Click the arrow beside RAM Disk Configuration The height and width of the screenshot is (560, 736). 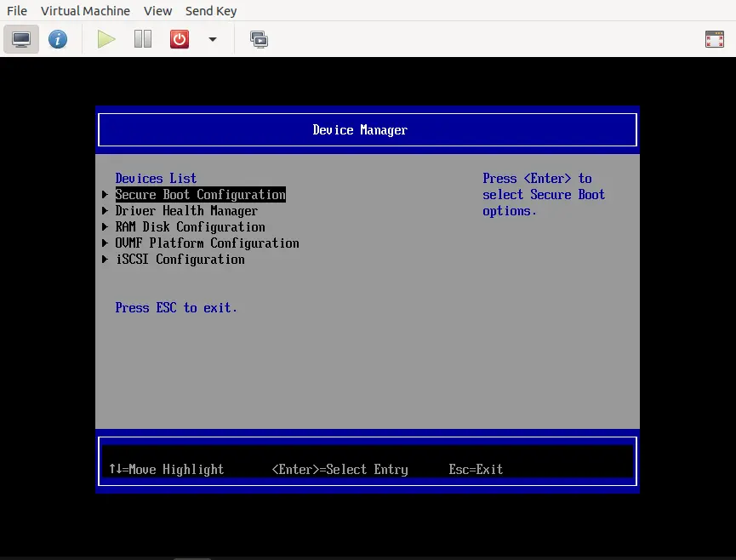pos(105,227)
